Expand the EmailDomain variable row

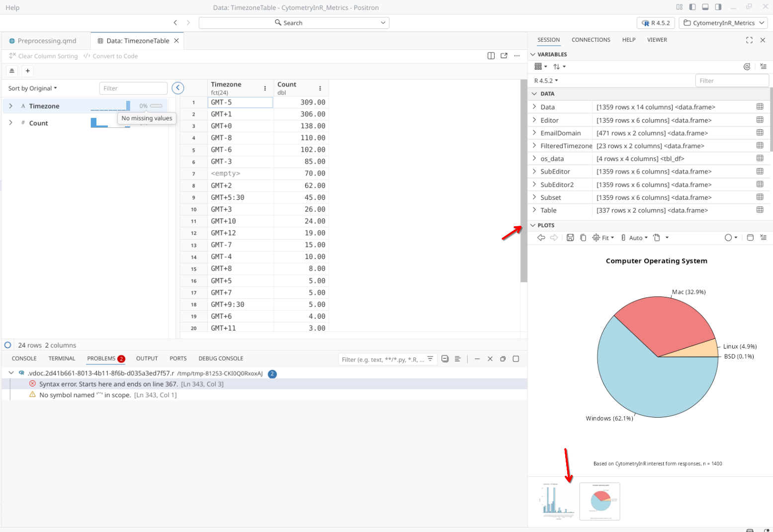click(x=534, y=133)
